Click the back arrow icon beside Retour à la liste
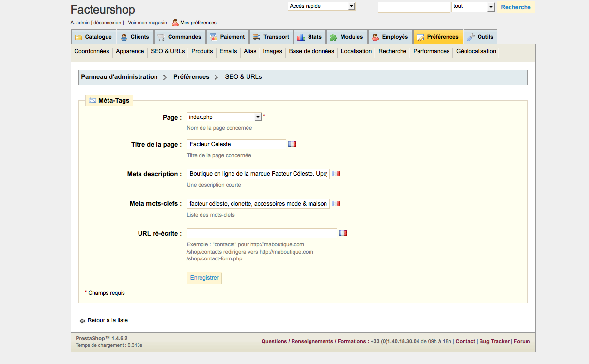Screen dimensions: 589x364 tap(82, 321)
